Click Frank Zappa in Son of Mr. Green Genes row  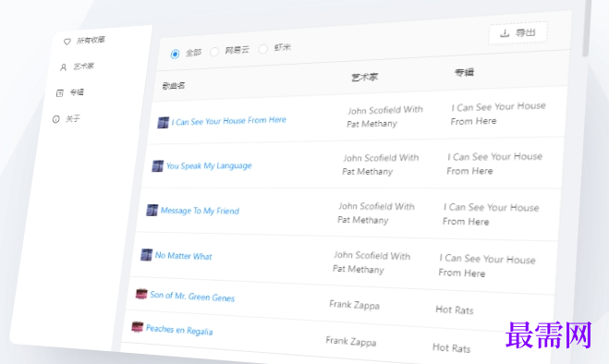[354, 305]
